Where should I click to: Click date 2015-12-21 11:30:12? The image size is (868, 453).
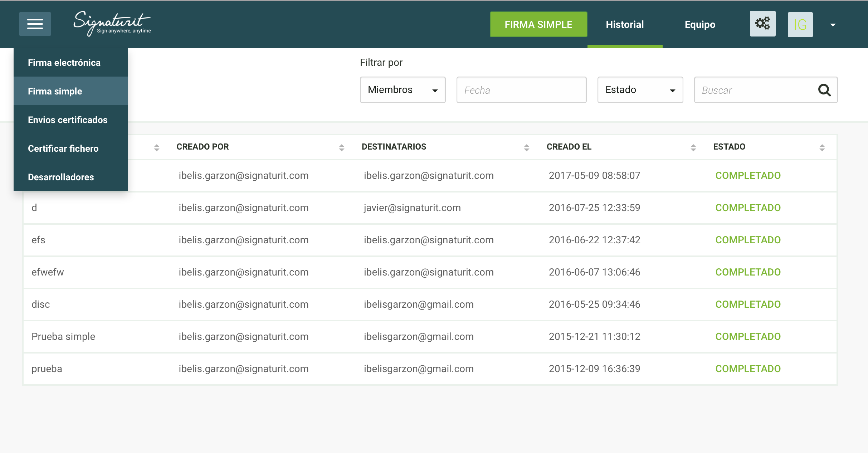pyautogui.click(x=595, y=337)
